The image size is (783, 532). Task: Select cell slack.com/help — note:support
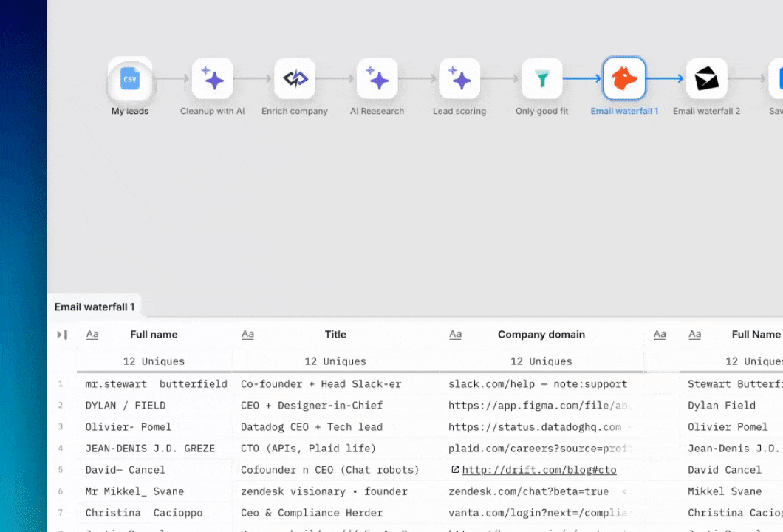tap(541, 383)
